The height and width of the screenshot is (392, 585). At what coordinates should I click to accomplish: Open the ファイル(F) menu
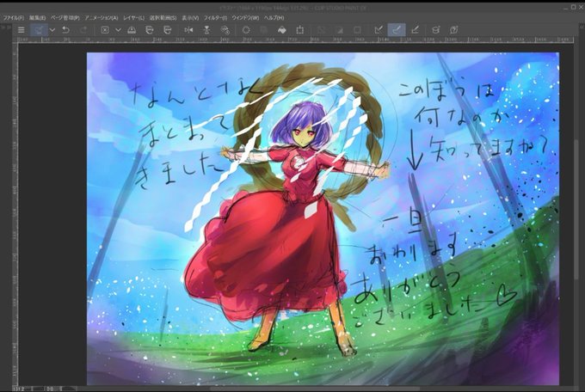(x=14, y=17)
